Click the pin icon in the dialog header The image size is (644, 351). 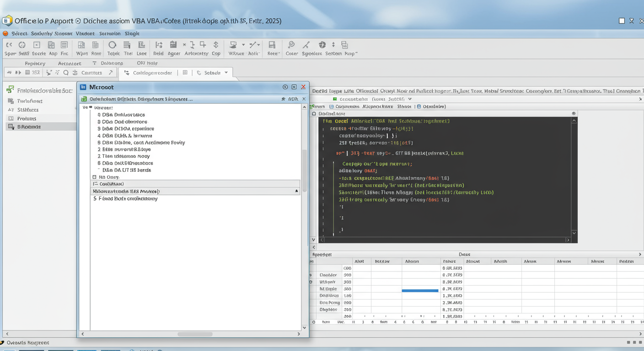point(284,99)
